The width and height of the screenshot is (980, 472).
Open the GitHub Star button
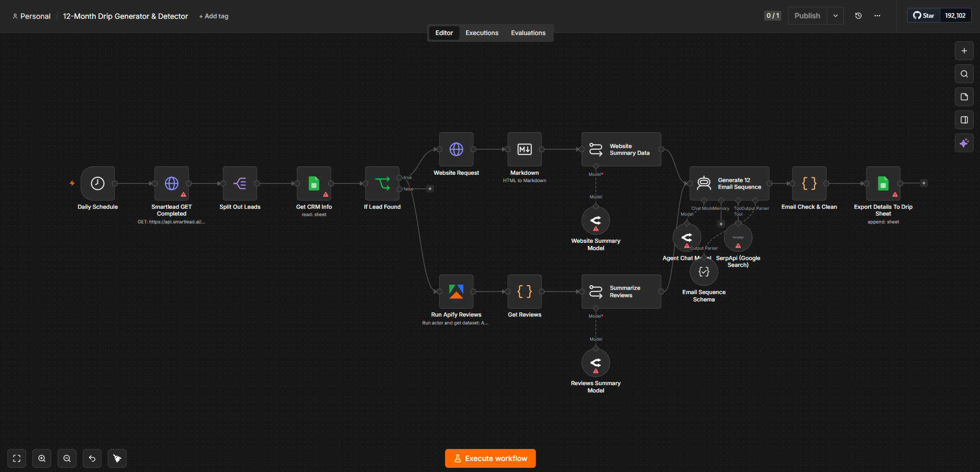click(923, 16)
